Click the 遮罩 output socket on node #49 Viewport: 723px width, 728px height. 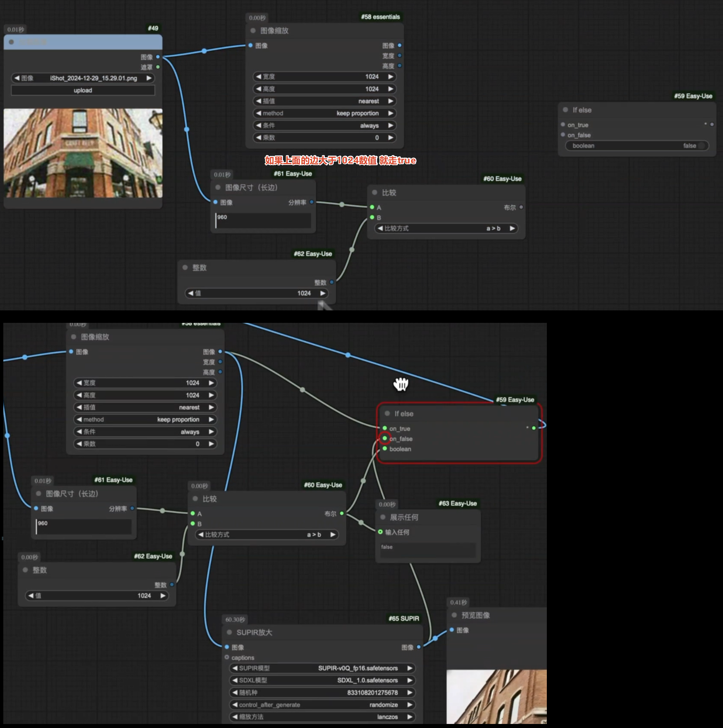[x=158, y=67]
